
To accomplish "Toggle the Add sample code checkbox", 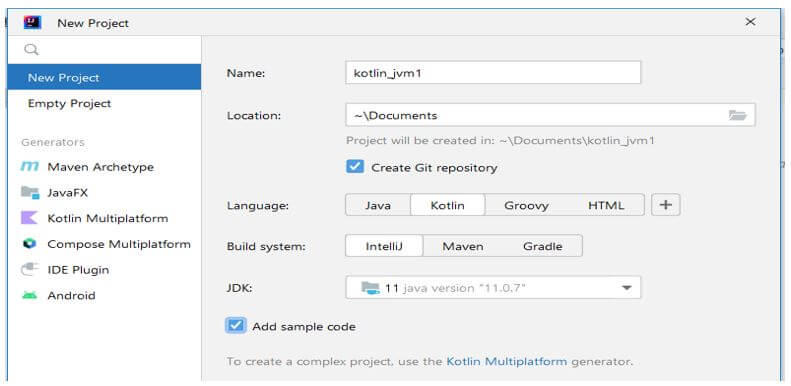I will (236, 326).
